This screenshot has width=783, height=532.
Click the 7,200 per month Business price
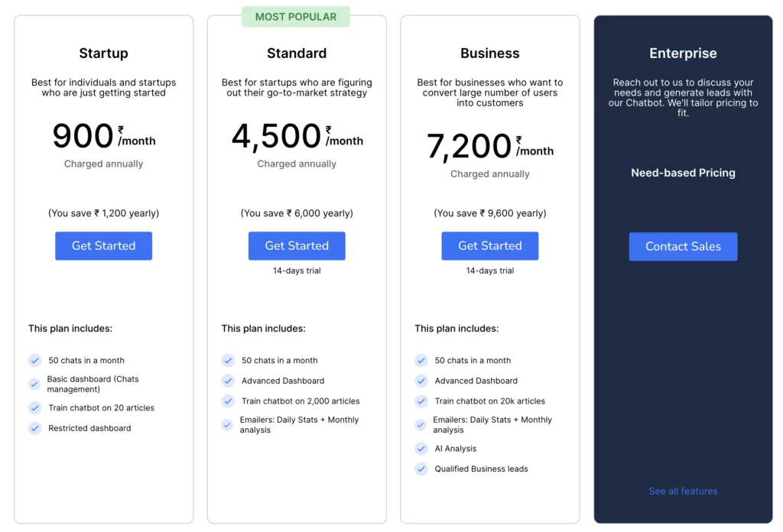click(490, 147)
